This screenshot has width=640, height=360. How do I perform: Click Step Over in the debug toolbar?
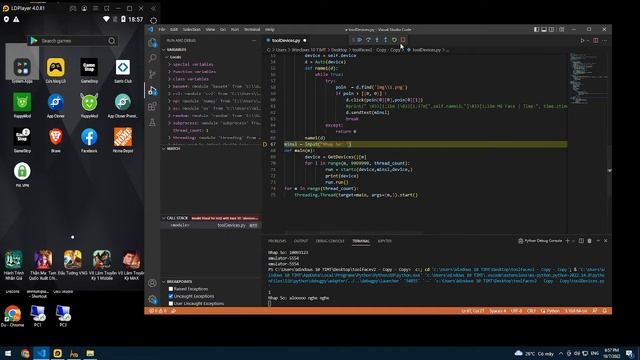[368, 40]
